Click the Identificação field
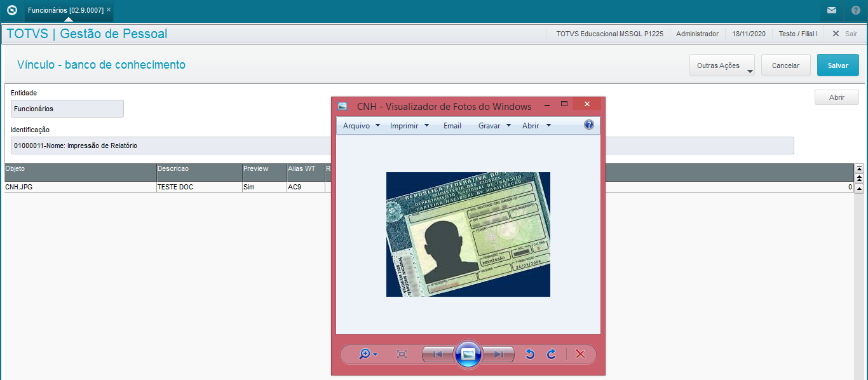Screen dimensions: 868x380 (402, 146)
